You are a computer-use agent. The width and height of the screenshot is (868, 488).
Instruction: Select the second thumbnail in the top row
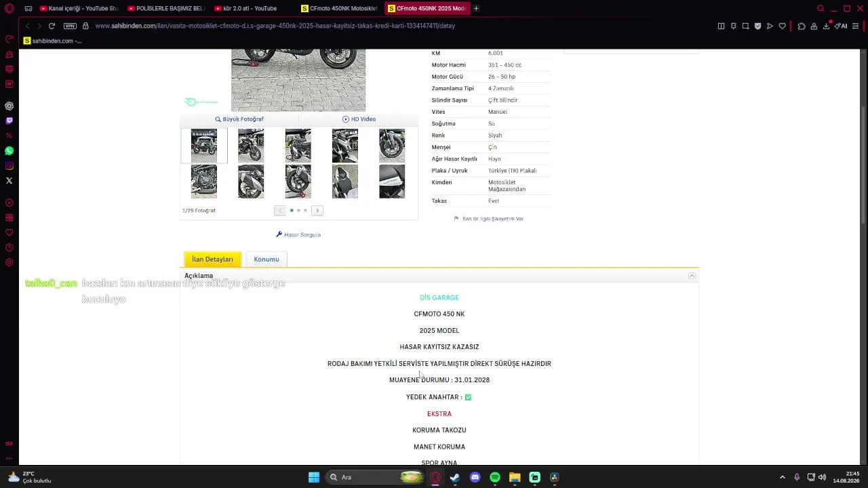(x=251, y=146)
